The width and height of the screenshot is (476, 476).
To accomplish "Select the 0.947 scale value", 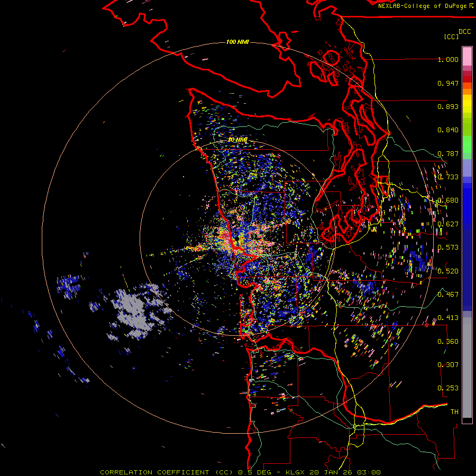I will click(x=448, y=83).
